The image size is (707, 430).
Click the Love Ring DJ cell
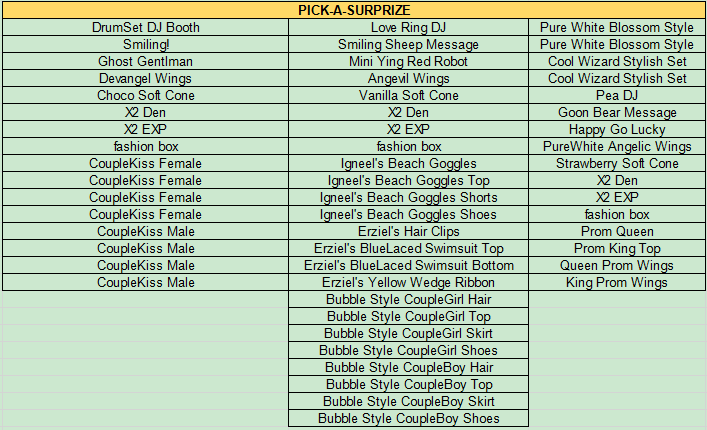[408, 27]
